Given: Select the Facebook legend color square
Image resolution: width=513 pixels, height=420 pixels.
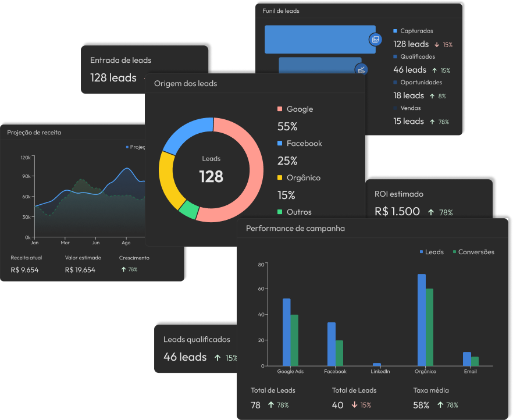Looking at the screenshot, I should [x=280, y=143].
